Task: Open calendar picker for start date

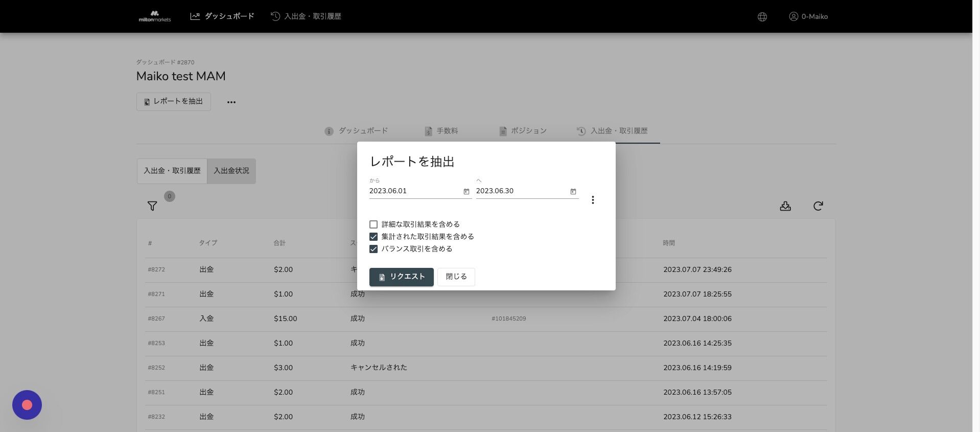Action: click(466, 192)
